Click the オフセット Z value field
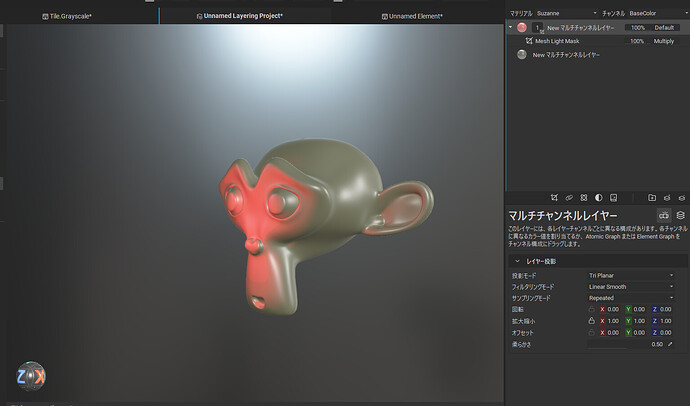 coord(666,333)
